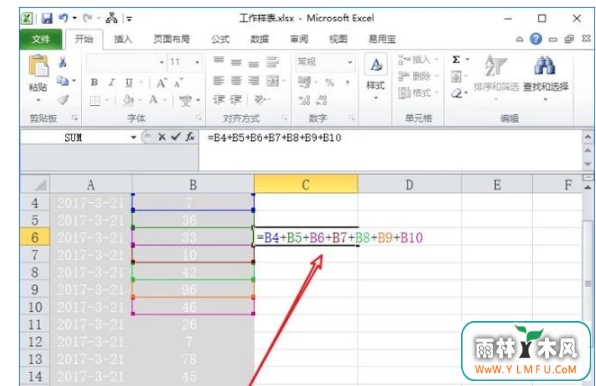This screenshot has height=386, width=596.
Task: Click the blue Help question mark icon
Action: pos(536,39)
